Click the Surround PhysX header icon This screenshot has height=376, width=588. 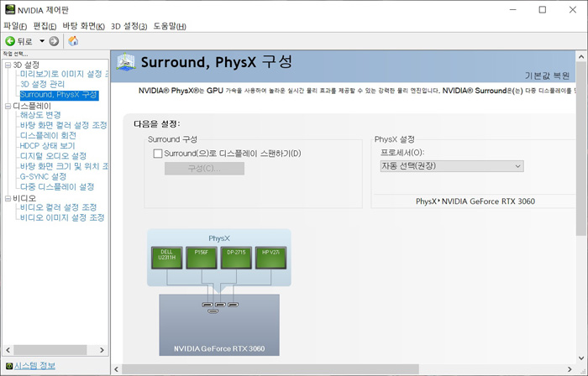tap(126, 62)
